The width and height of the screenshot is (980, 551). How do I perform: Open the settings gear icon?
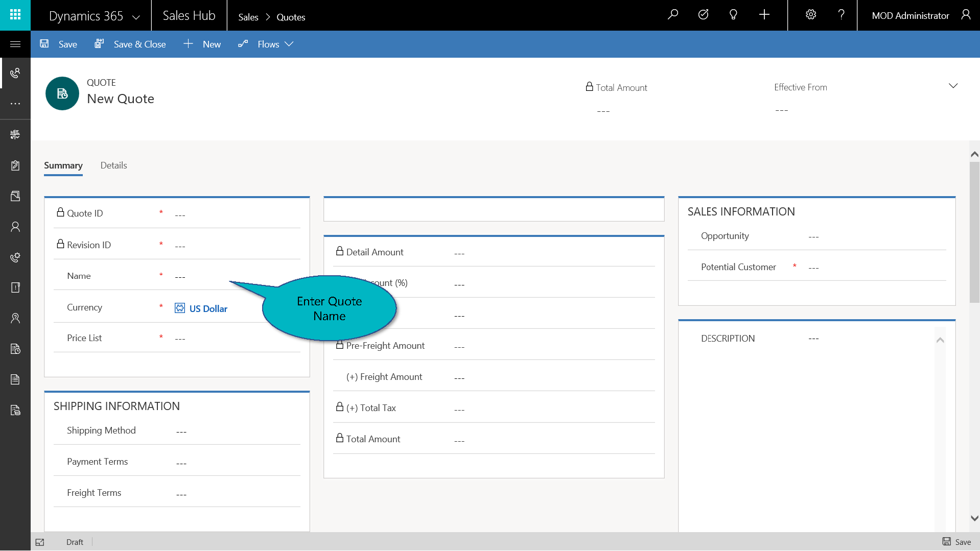[x=810, y=15]
